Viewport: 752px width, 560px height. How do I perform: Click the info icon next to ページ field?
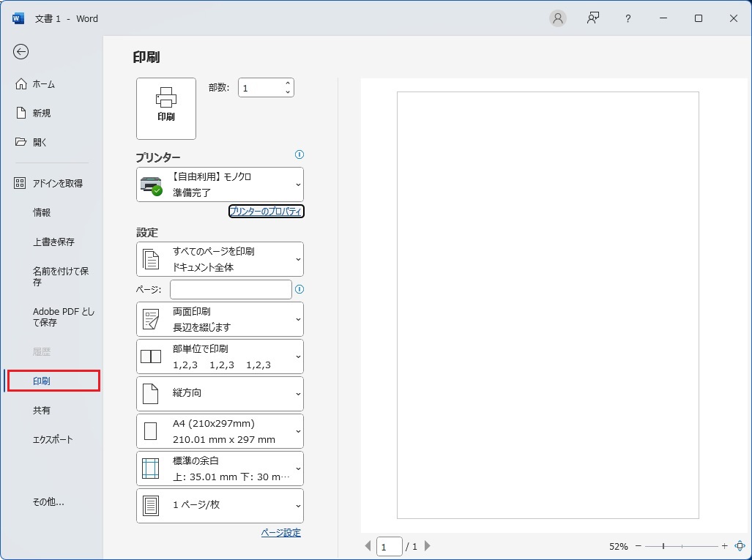click(x=299, y=289)
